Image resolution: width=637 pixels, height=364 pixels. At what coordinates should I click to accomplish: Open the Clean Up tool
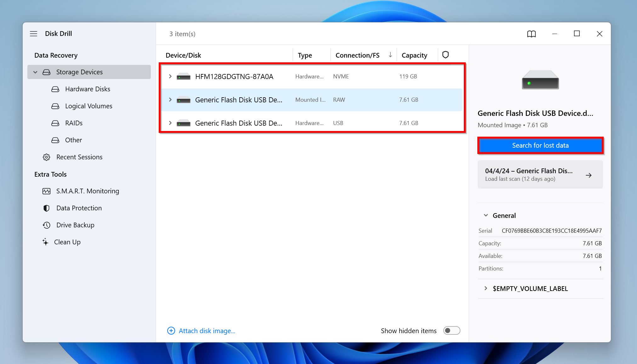pyautogui.click(x=67, y=242)
